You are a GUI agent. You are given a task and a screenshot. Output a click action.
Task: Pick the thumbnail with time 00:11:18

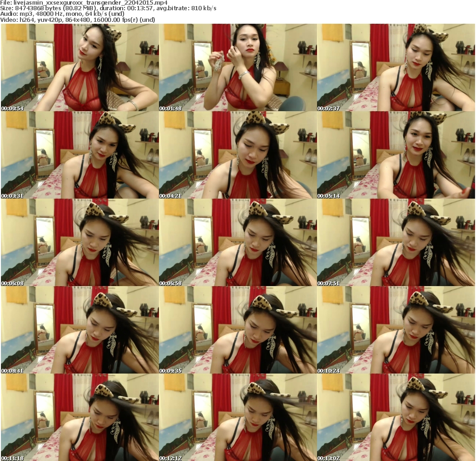point(79,418)
